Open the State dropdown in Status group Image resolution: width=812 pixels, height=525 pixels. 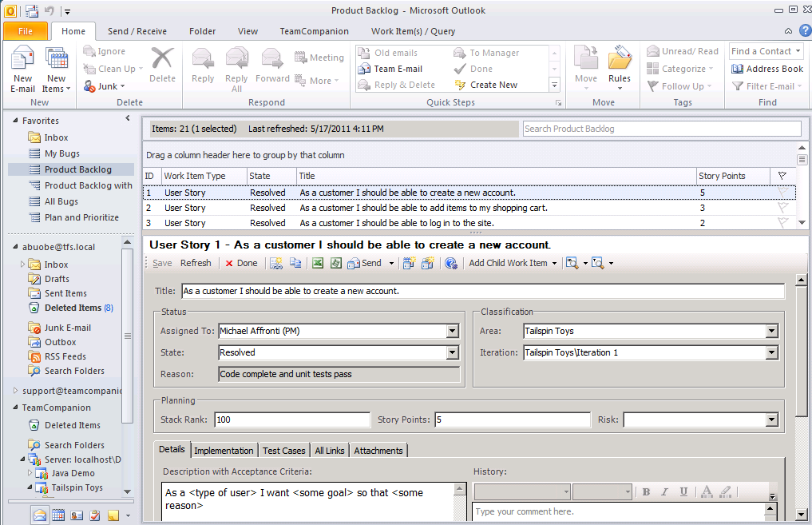coord(453,352)
